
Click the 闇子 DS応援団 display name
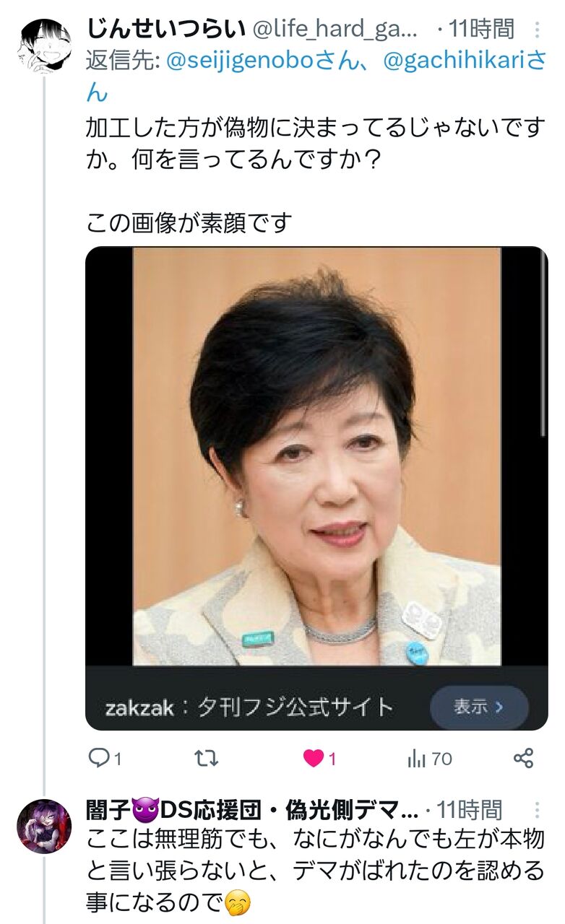tap(252, 809)
